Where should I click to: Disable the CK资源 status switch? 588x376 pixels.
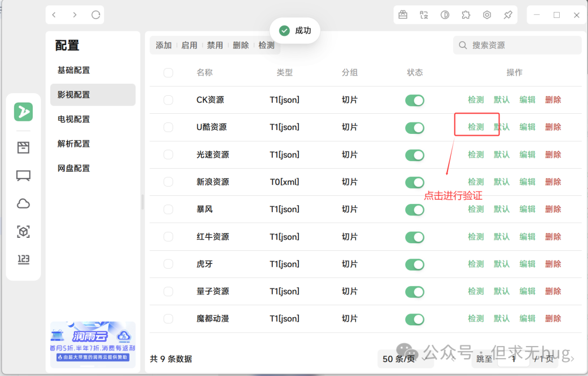[414, 100]
